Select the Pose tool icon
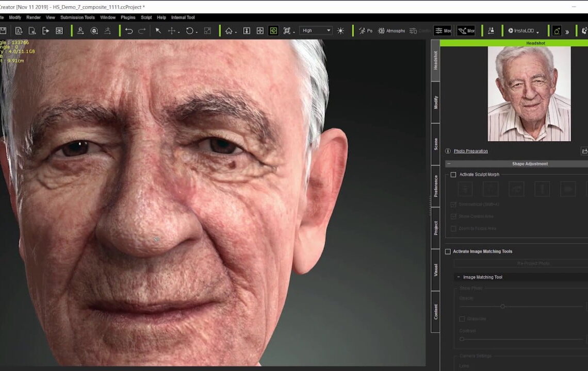 coord(361,30)
